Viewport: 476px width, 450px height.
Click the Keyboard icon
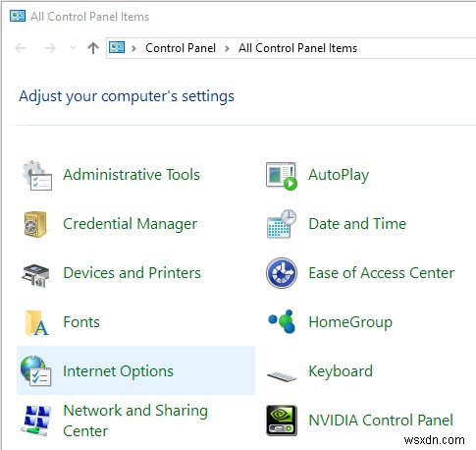coord(282,376)
